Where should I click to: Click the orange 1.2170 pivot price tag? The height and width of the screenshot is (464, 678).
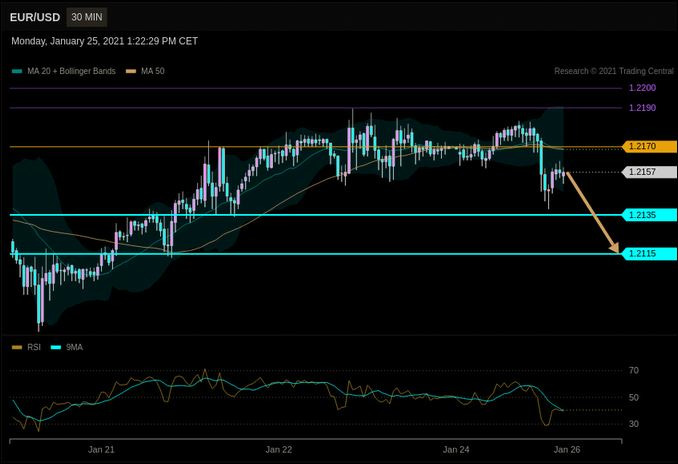click(649, 146)
